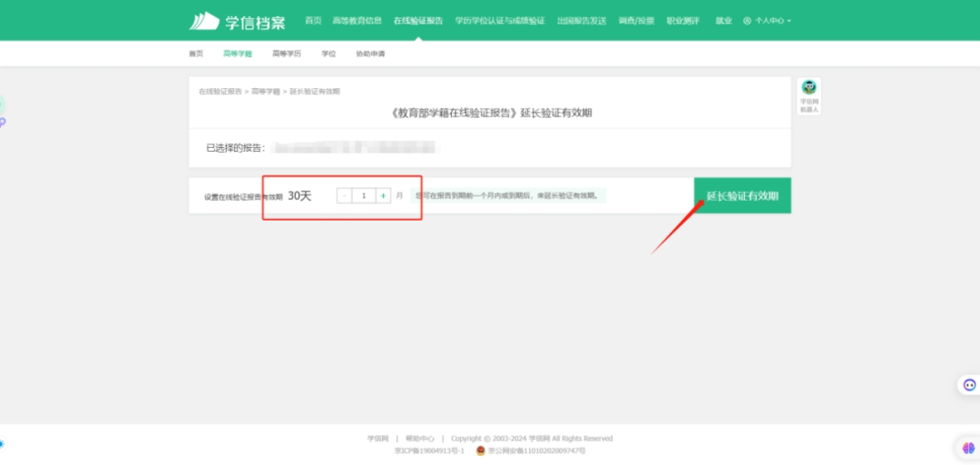The height and width of the screenshot is (465, 980).
Task: Open the 调查/投票 page
Action: coord(636,21)
